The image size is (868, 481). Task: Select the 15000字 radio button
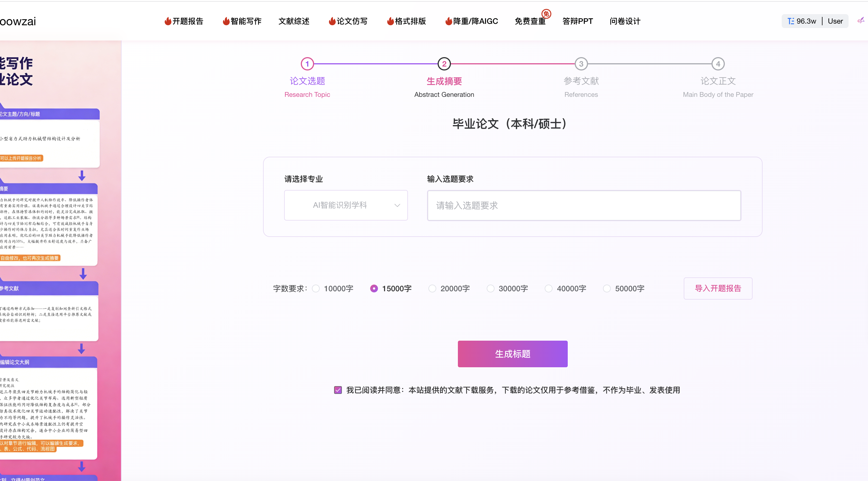(x=374, y=289)
